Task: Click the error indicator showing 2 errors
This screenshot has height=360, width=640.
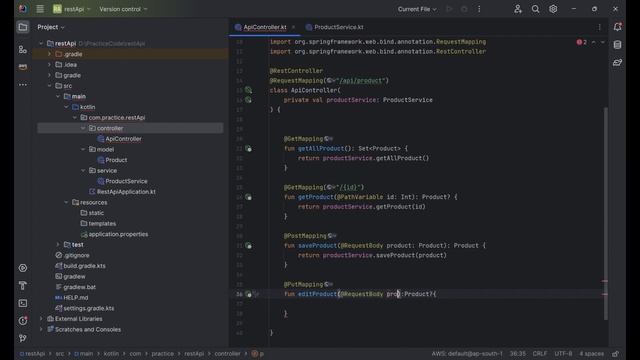Action: pyautogui.click(x=582, y=42)
